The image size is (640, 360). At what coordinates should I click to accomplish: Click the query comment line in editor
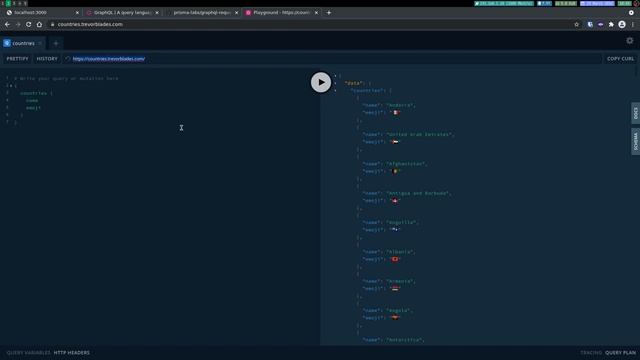66,78
